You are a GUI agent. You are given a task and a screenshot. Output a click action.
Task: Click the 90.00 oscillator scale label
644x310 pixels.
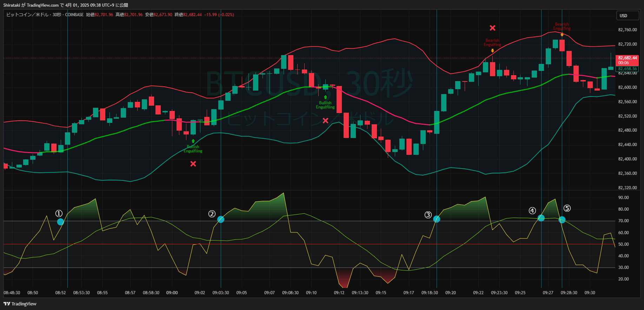point(624,198)
